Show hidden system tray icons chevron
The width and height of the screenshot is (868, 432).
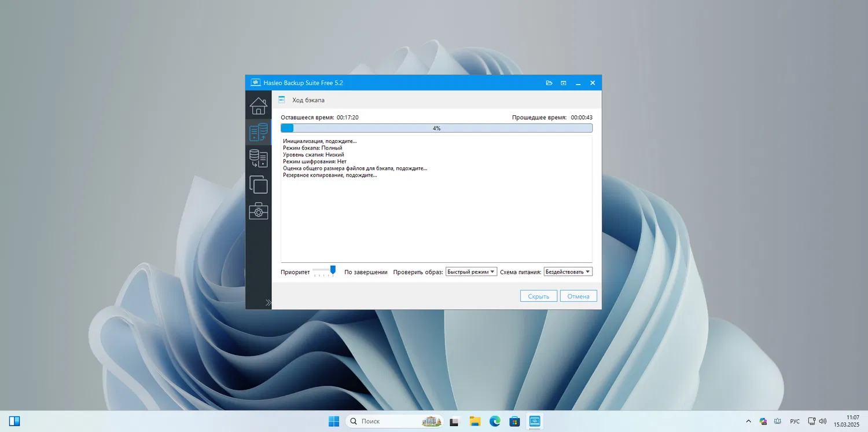point(748,421)
